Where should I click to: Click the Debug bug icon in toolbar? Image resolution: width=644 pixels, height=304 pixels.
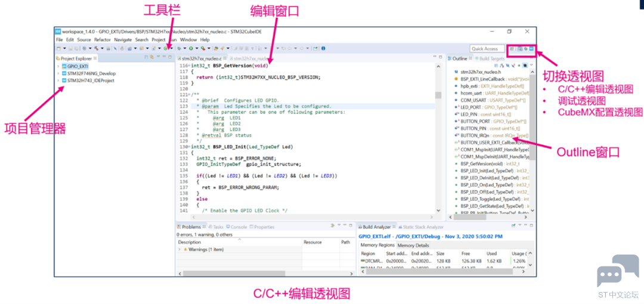click(179, 48)
